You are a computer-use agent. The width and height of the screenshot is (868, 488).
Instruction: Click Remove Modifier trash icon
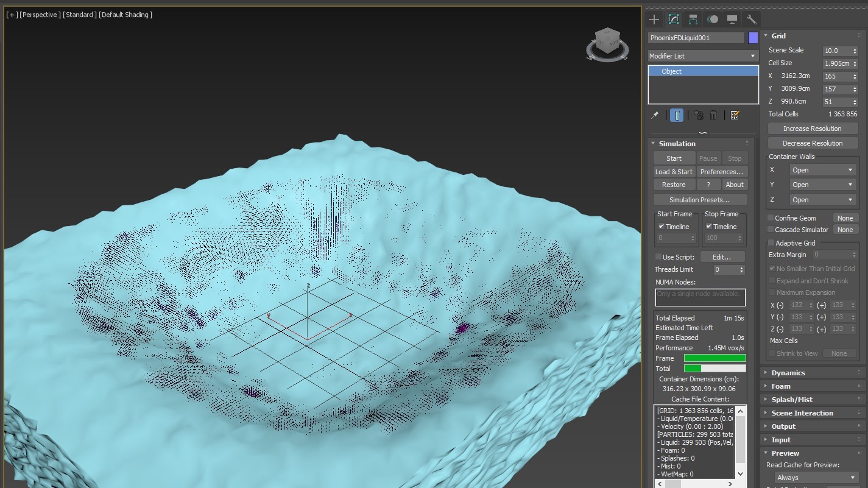coord(713,115)
